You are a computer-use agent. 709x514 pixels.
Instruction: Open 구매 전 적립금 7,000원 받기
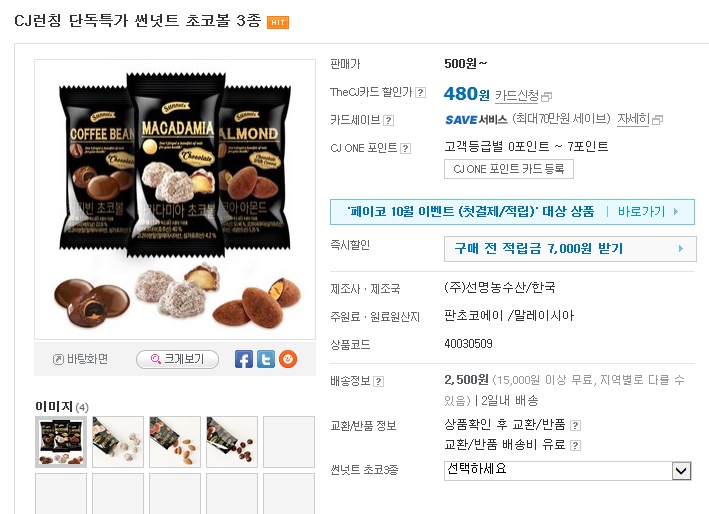point(570,249)
